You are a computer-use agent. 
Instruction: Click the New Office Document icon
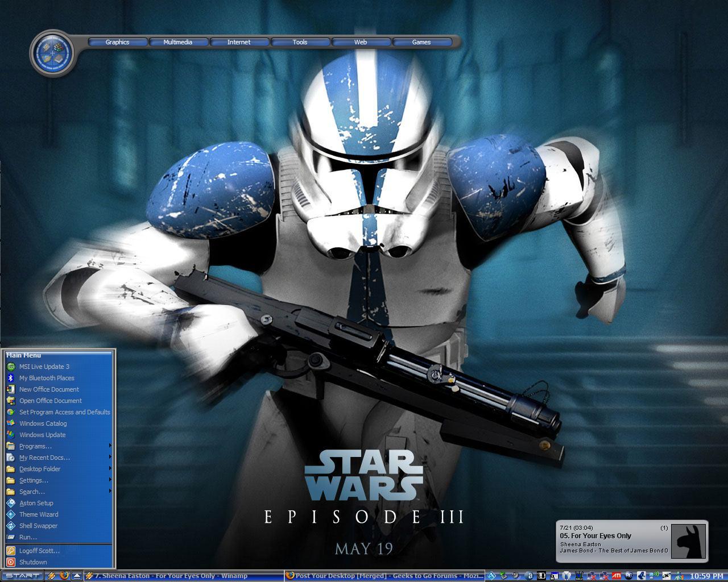11,389
